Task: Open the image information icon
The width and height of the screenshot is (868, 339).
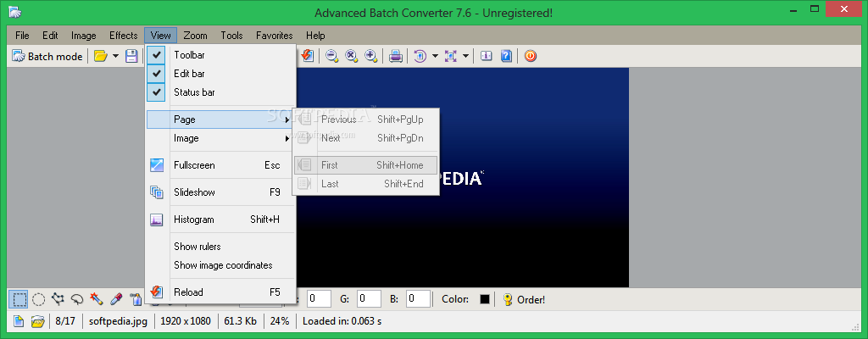Action: [487, 56]
